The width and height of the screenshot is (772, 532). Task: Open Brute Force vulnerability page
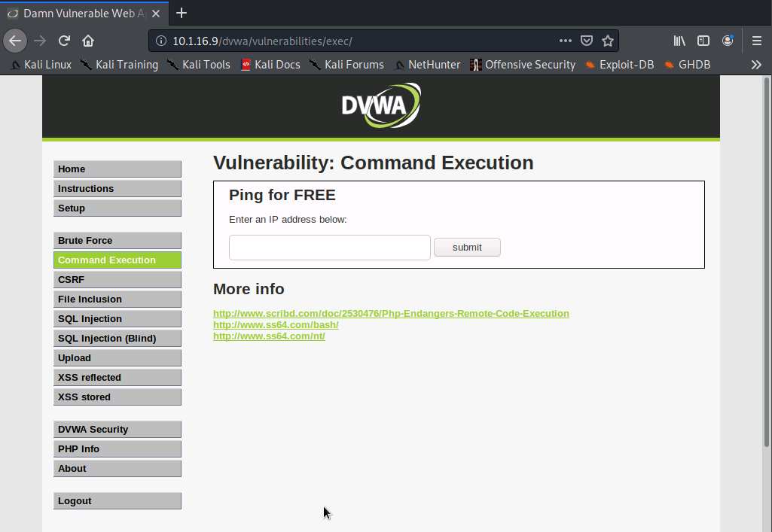117,241
